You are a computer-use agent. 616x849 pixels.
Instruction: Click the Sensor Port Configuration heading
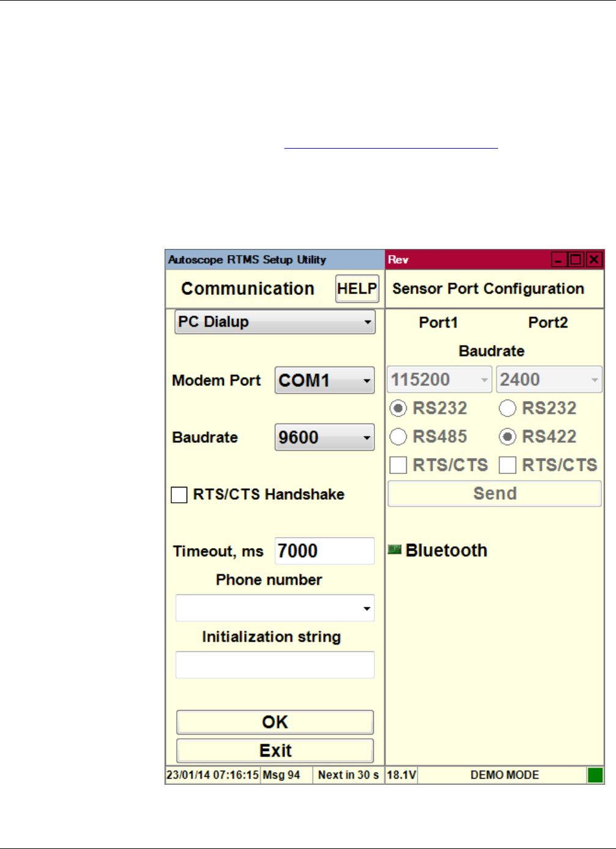pos(488,289)
